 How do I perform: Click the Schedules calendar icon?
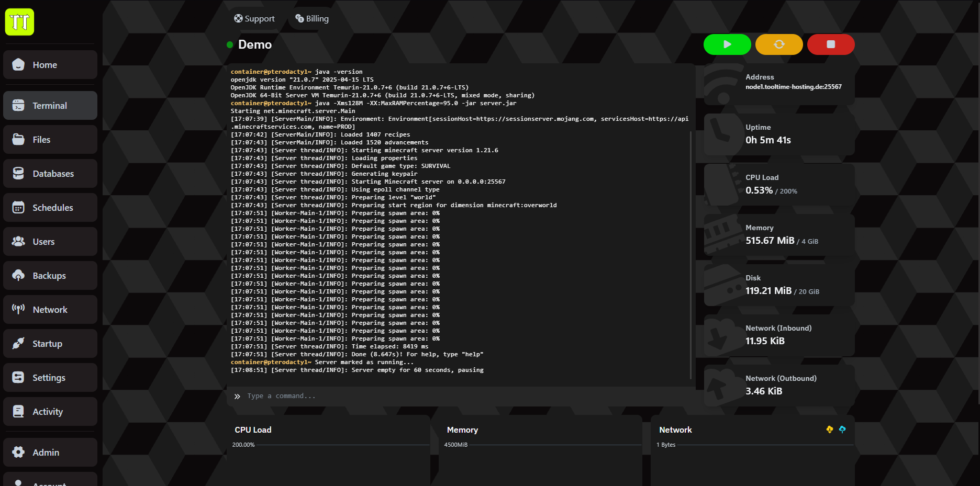click(18, 207)
